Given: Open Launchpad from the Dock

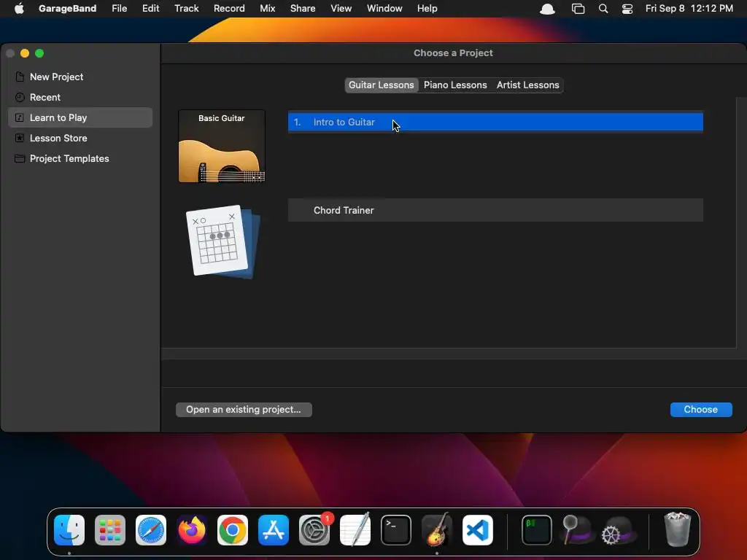Looking at the screenshot, I should (110, 530).
